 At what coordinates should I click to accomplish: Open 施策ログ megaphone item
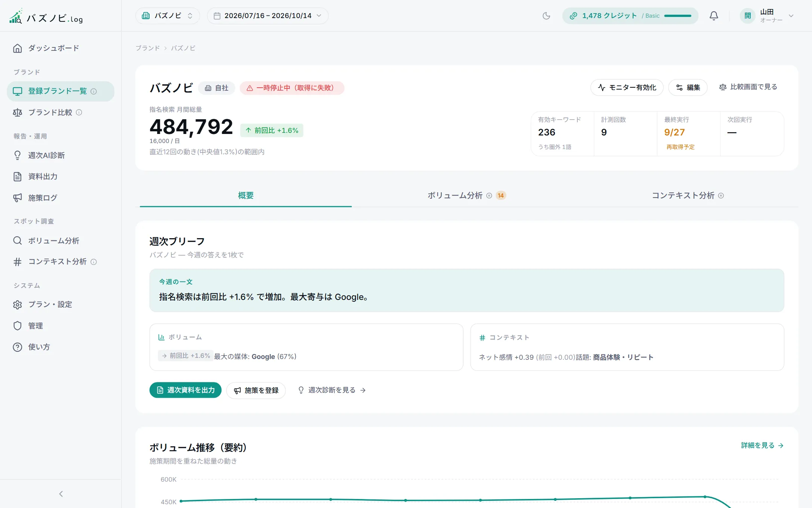(x=61, y=198)
